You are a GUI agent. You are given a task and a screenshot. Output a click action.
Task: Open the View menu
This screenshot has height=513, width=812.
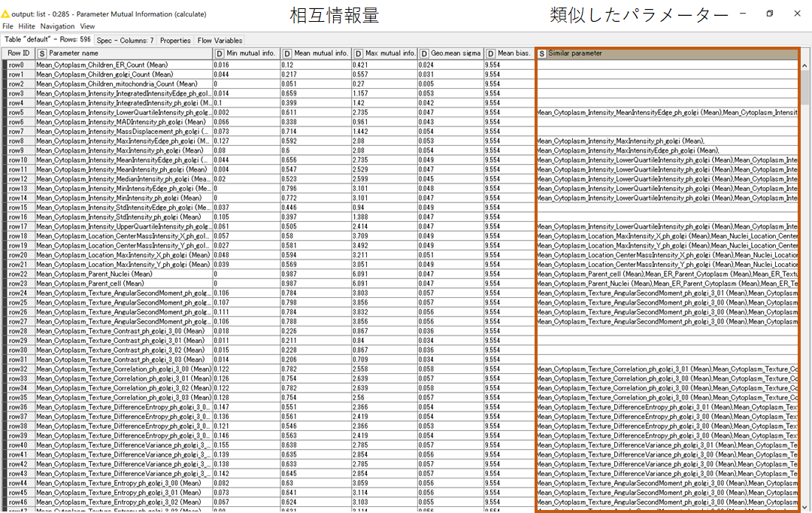click(x=87, y=26)
